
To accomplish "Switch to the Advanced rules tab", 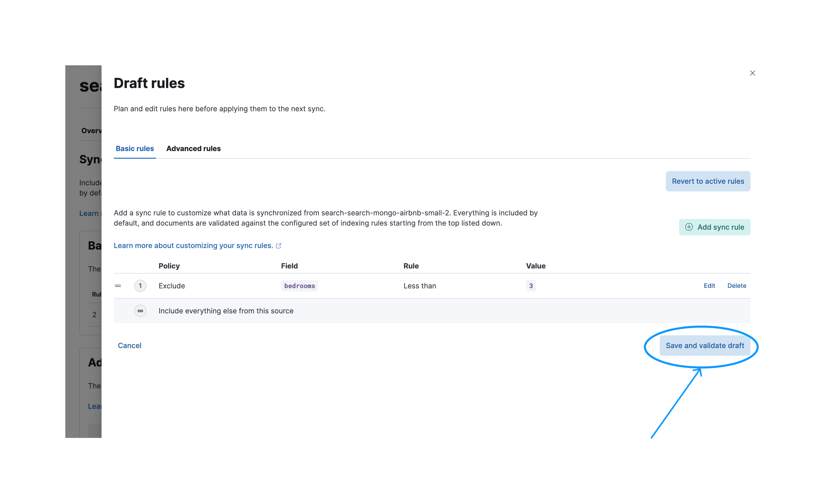I will point(193,149).
